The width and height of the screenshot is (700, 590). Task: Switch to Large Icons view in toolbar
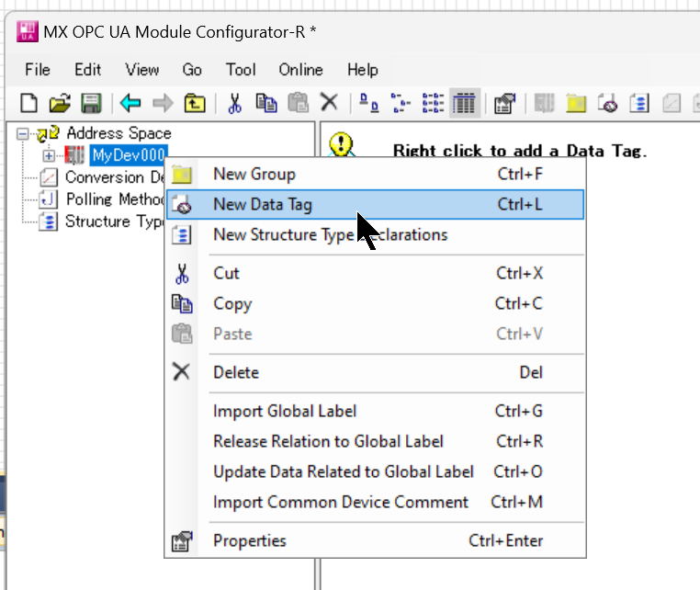(x=369, y=103)
